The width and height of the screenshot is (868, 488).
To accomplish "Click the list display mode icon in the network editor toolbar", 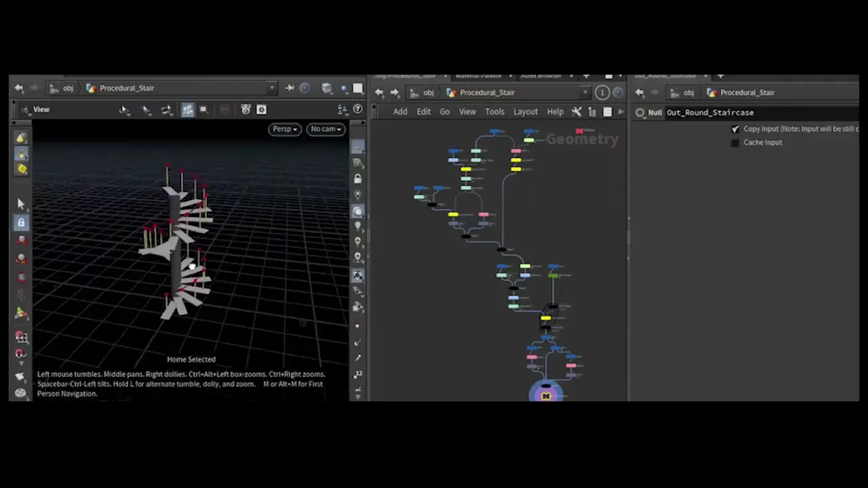I will coord(608,111).
